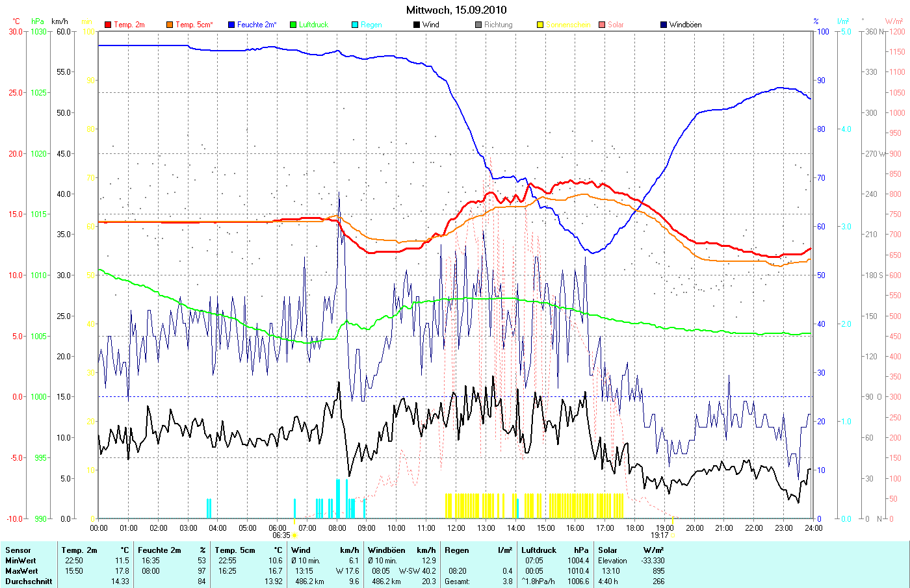Click the Durchschnitt row label
910x588 pixels.
pyautogui.click(x=29, y=582)
